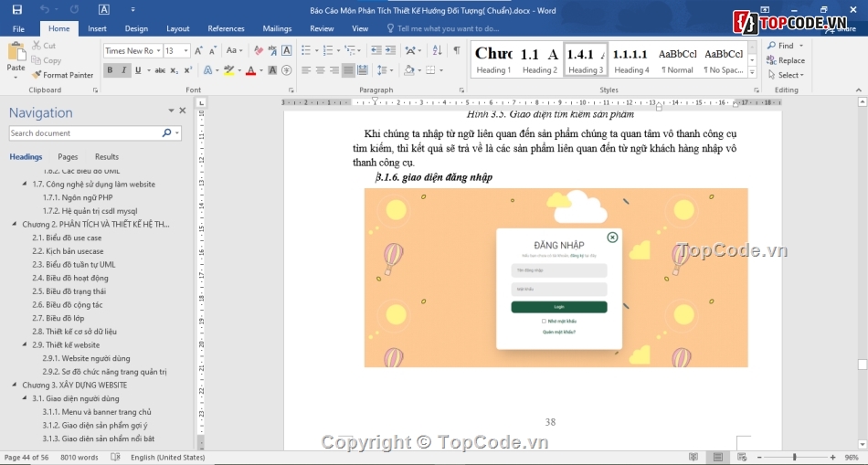
Task: Apply bullet list formatting
Action: [x=307, y=50]
